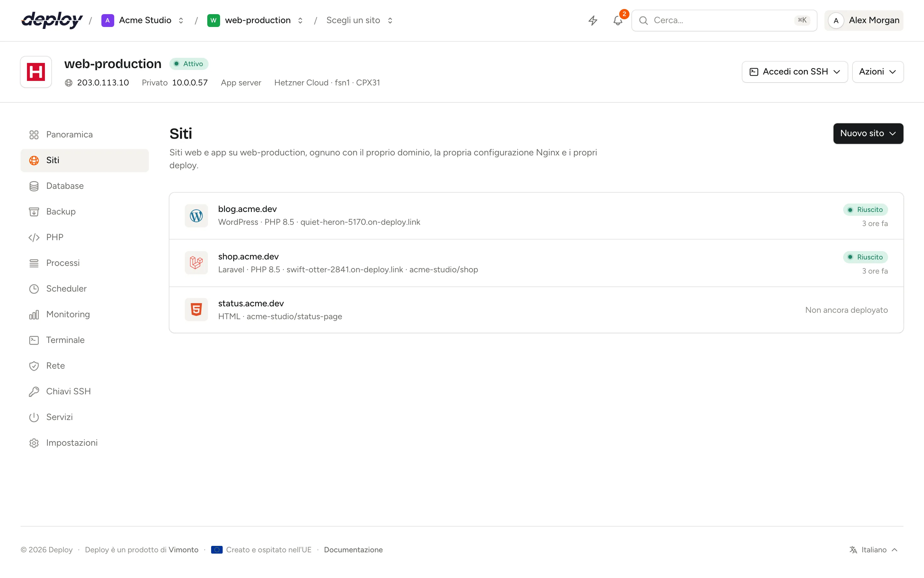The image size is (924, 578).
Task: Open the Azioni dropdown
Action: [877, 72]
